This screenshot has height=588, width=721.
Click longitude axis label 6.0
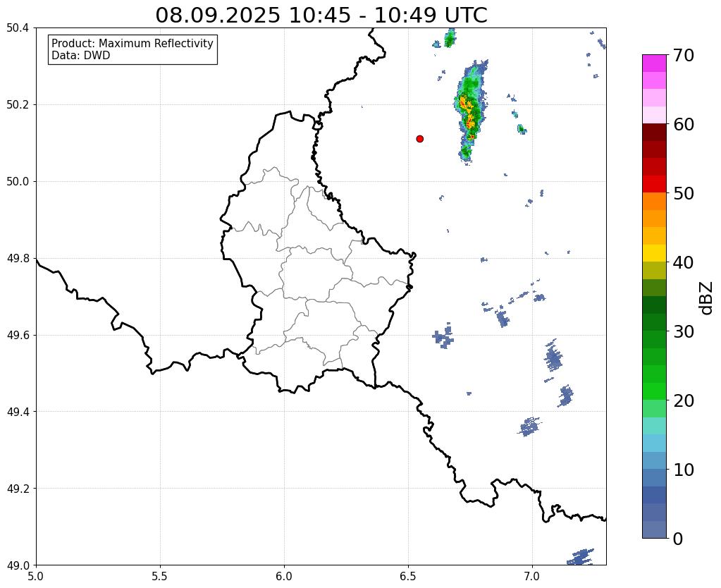[x=284, y=576]
